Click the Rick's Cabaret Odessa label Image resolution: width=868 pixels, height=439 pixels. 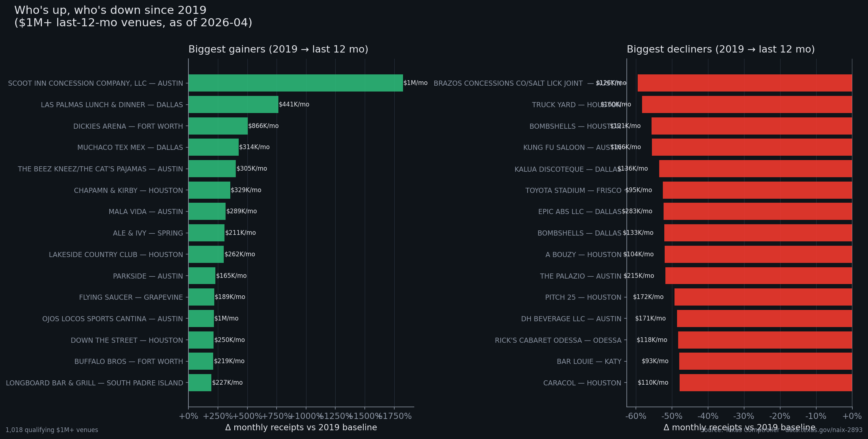click(x=558, y=340)
